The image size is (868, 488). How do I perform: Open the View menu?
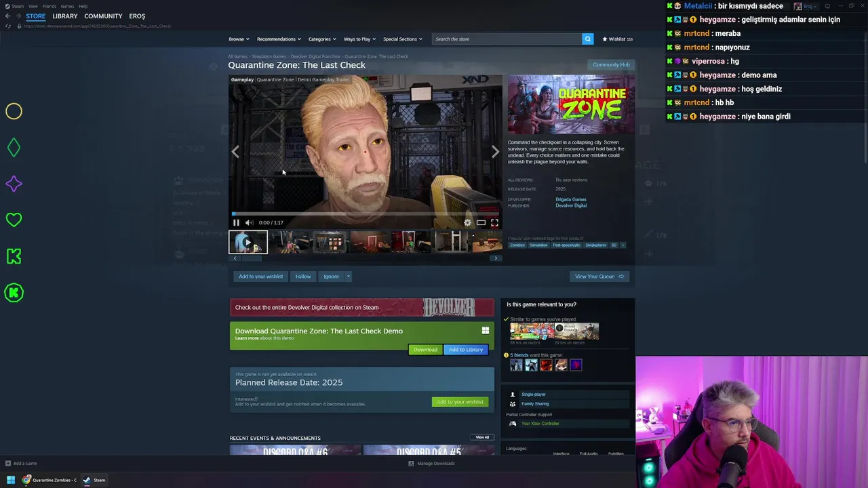[33, 6]
